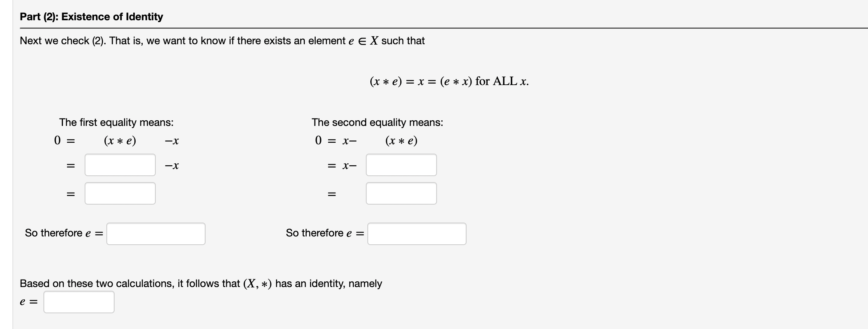Click the '0 =' label in the left column
This screenshot has height=329, width=868.
(x=64, y=141)
